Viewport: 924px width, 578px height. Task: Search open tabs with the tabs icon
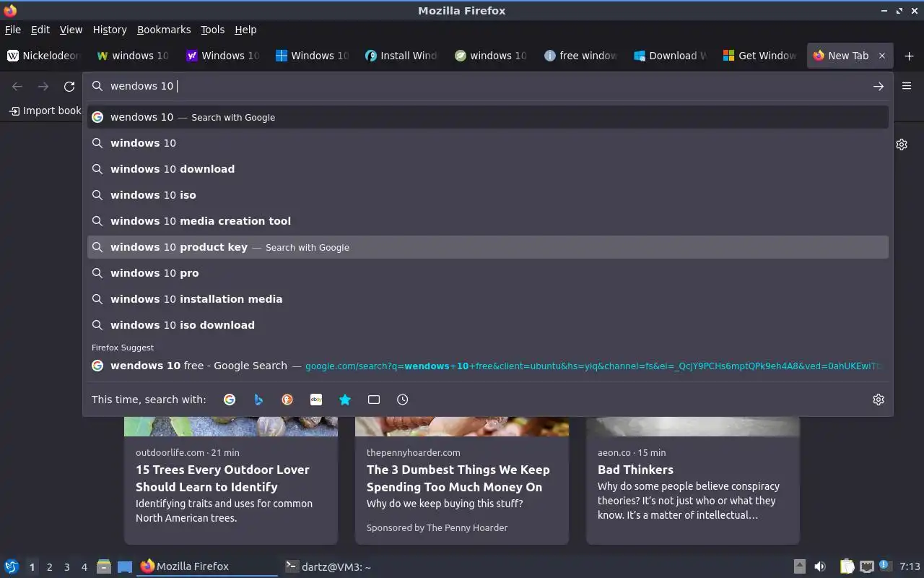click(x=374, y=400)
